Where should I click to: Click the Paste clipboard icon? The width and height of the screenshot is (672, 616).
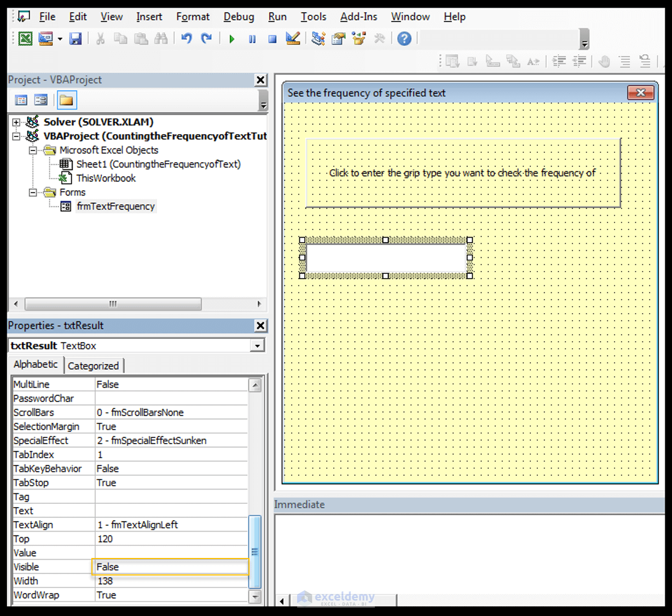pyautogui.click(x=141, y=38)
